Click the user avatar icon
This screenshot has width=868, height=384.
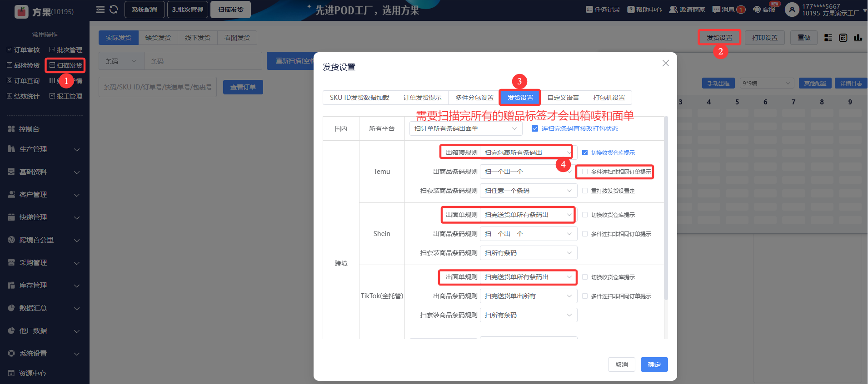(x=792, y=10)
